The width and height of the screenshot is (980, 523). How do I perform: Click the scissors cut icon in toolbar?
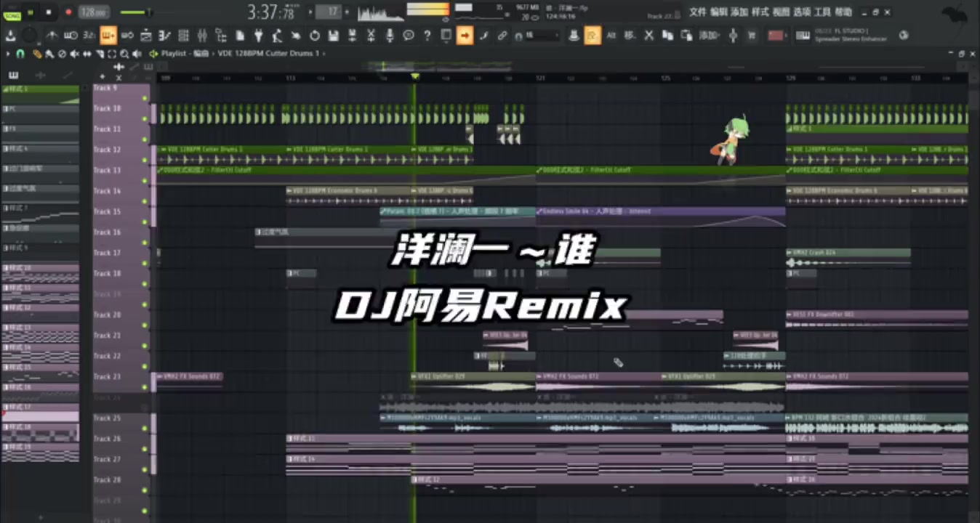[x=371, y=35]
